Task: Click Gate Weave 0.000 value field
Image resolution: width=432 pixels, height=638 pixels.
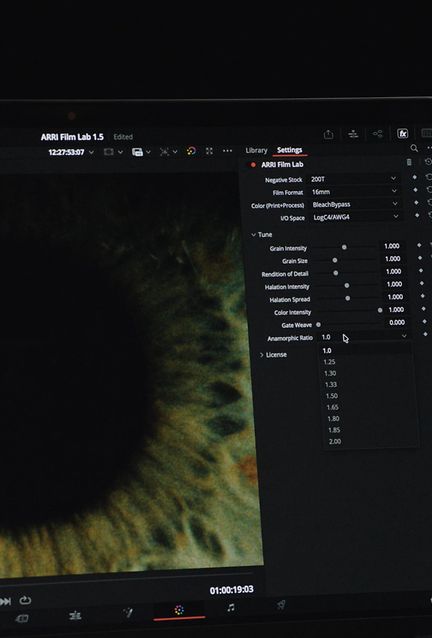Action: tap(397, 322)
